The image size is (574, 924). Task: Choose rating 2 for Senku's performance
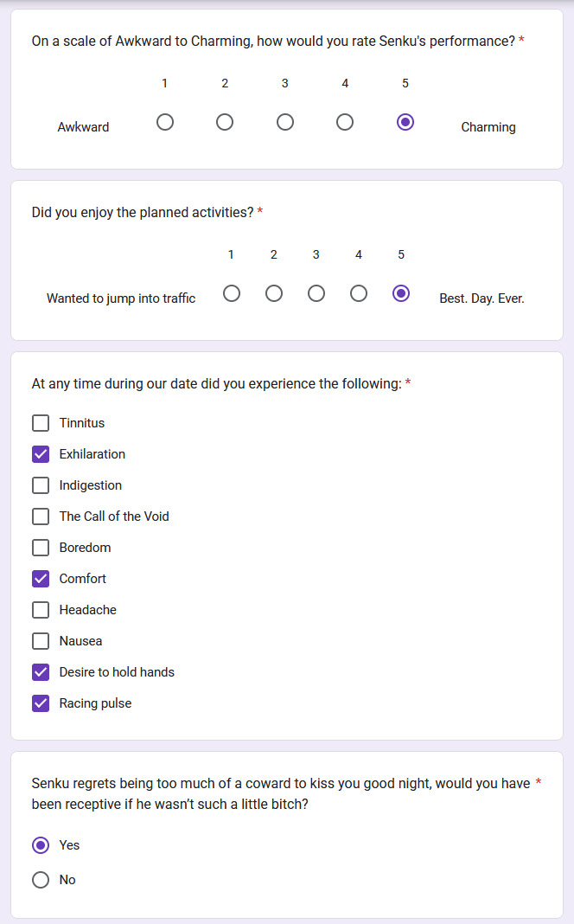pos(225,122)
